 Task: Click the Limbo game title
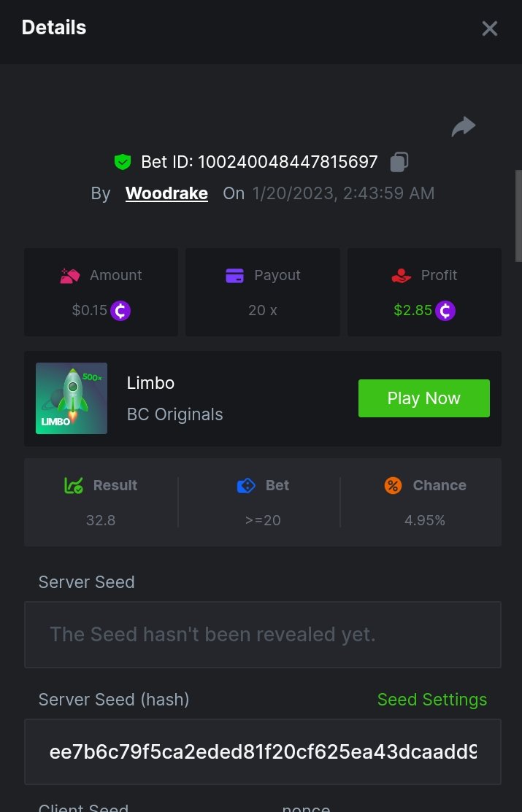150,383
